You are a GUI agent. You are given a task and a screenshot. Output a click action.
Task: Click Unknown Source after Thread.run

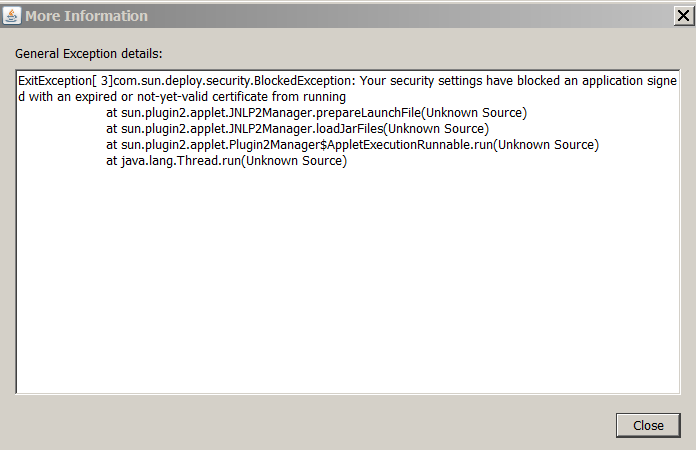point(294,161)
